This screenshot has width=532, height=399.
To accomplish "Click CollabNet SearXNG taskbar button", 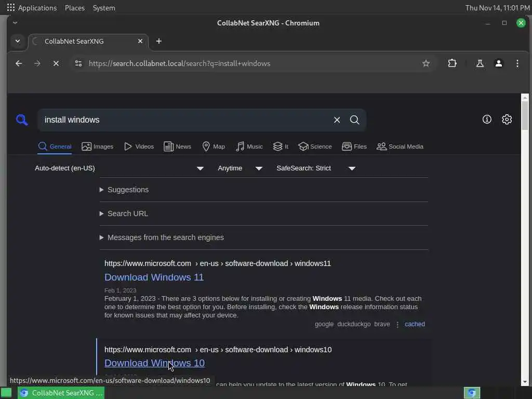I will (x=61, y=393).
